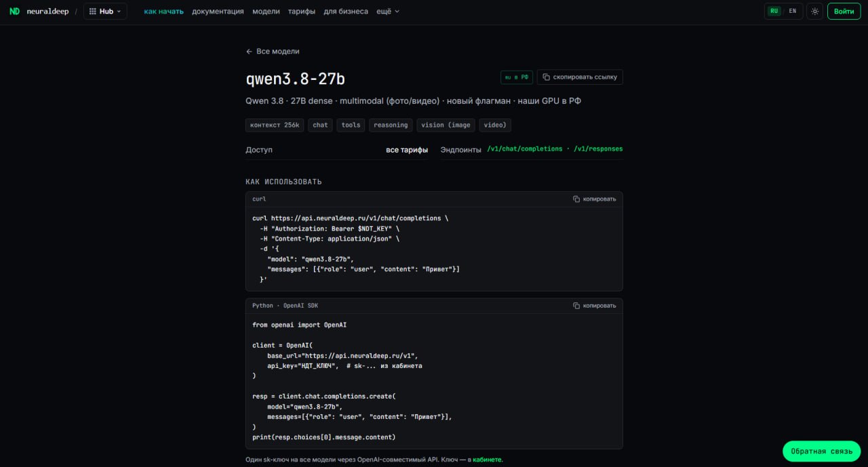The image size is (868, 467).
Task: Click the ND neuraldeep logo icon
Action: click(x=14, y=12)
